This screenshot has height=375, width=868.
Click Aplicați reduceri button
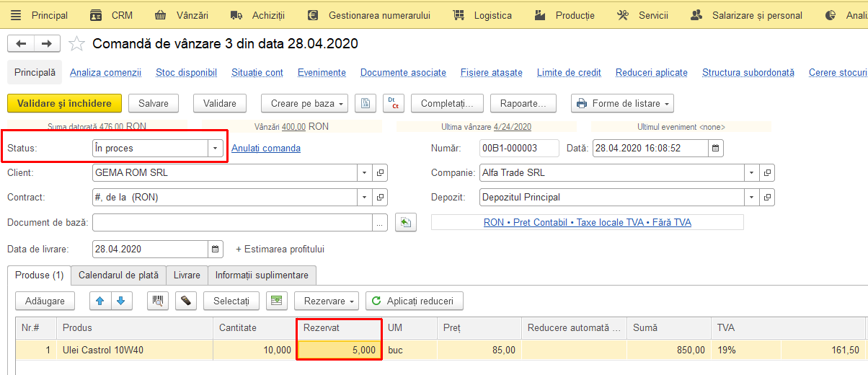415,301
